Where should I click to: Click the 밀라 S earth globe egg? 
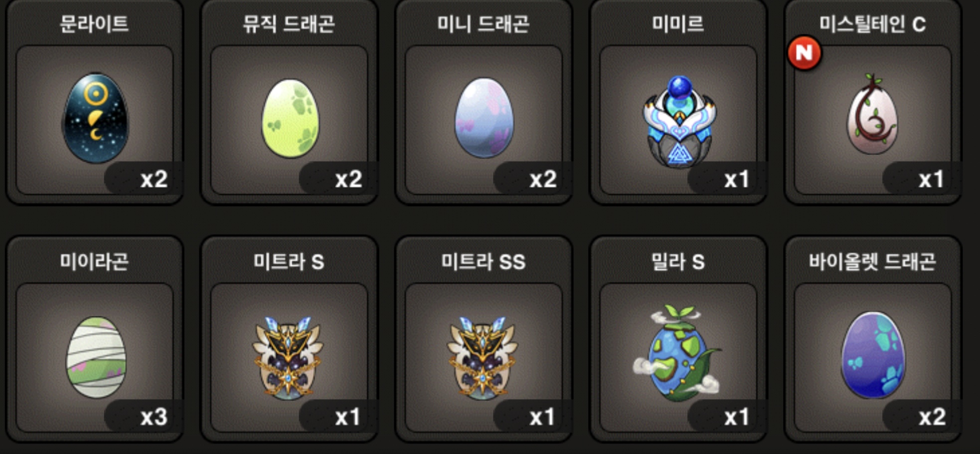point(677,353)
